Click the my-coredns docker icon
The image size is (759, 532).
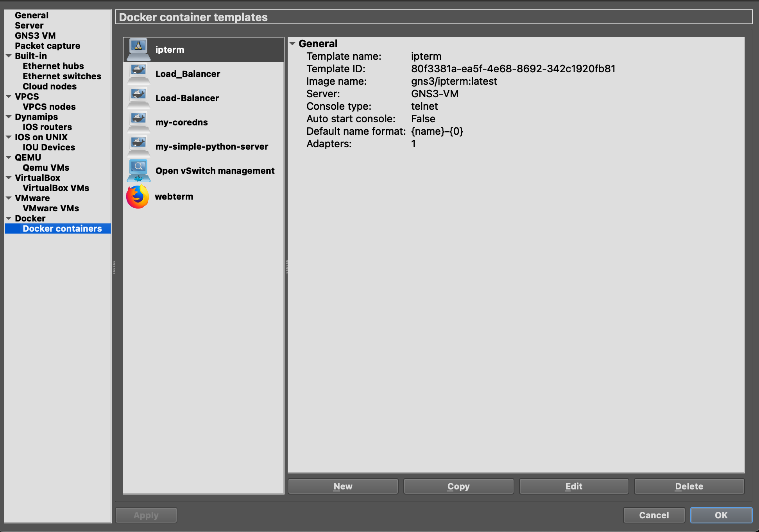click(138, 122)
